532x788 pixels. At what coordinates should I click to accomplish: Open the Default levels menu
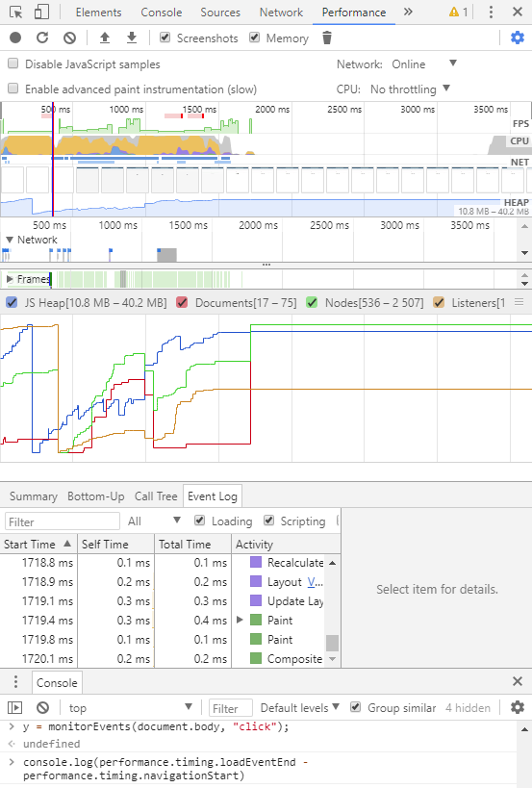coord(300,707)
